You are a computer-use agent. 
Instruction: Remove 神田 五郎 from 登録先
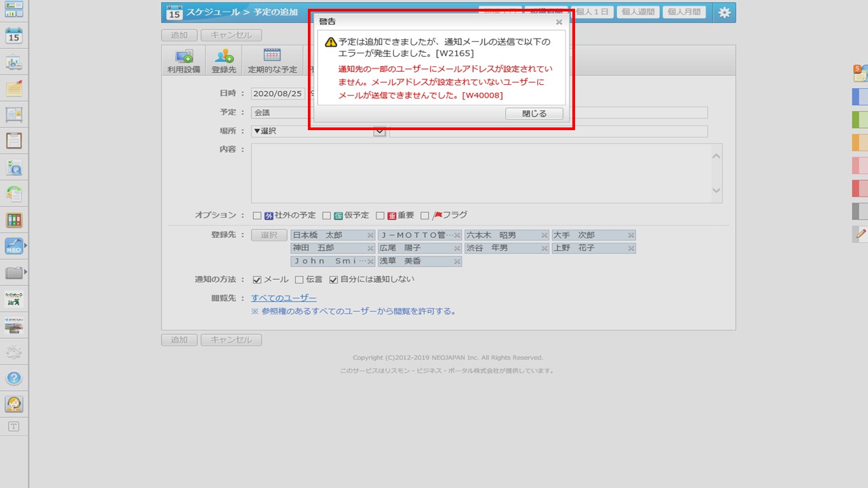370,248
